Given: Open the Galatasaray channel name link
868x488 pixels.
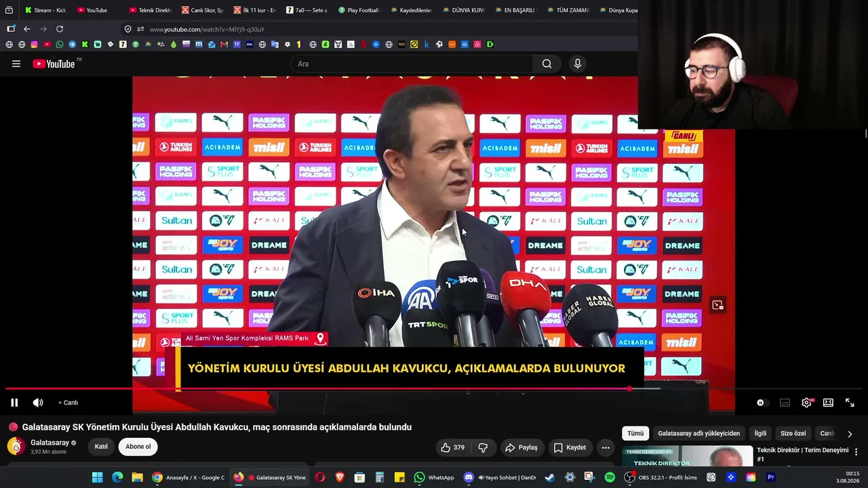Looking at the screenshot, I should point(50,443).
